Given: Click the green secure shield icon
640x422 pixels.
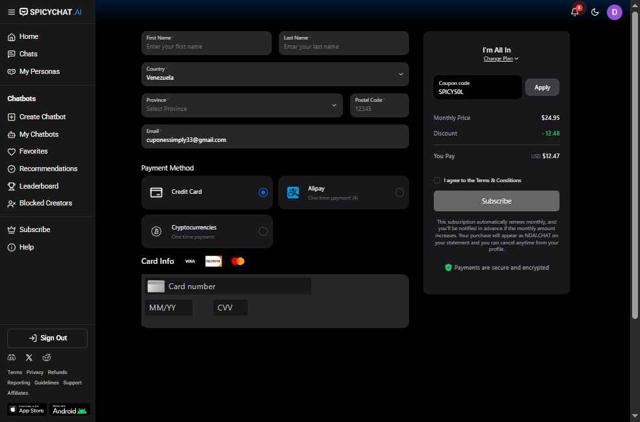Looking at the screenshot, I should (448, 268).
